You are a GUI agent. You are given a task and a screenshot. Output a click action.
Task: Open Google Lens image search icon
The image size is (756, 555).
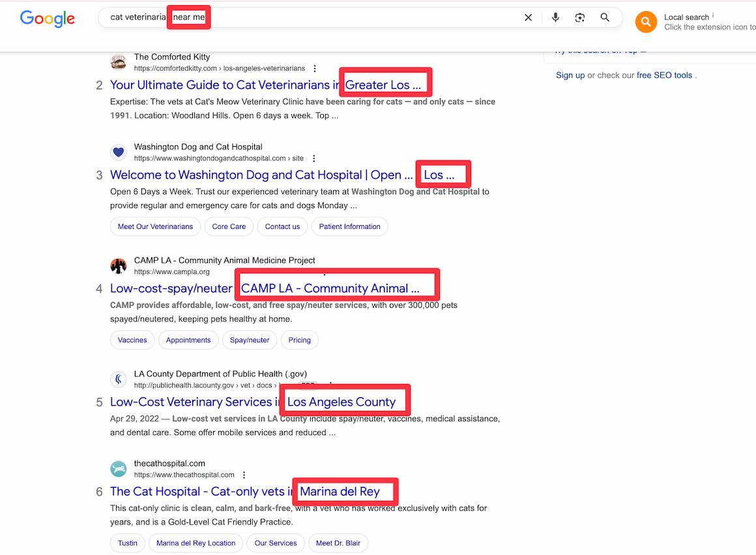click(x=580, y=18)
